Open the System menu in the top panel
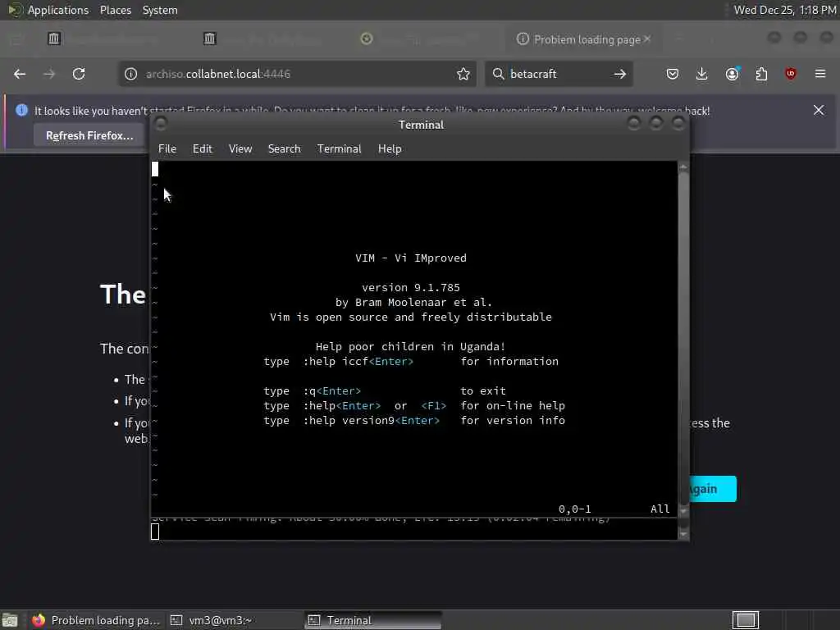Image resolution: width=840 pixels, height=630 pixels. click(160, 10)
